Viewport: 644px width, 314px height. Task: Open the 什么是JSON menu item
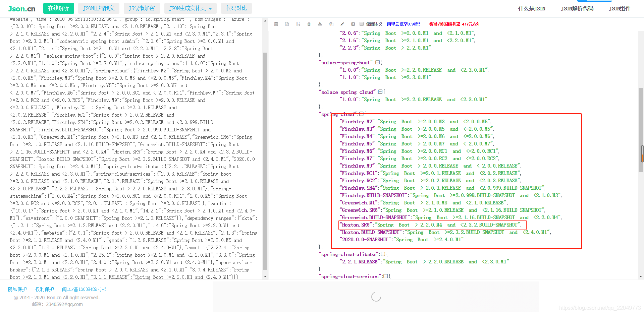pyautogui.click(x=532, y=9)
